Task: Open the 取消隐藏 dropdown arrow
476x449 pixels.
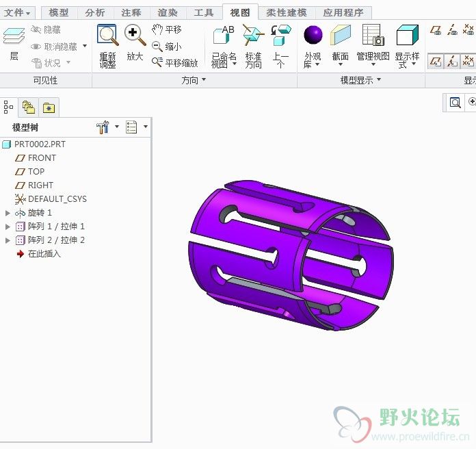Action: 85,46
